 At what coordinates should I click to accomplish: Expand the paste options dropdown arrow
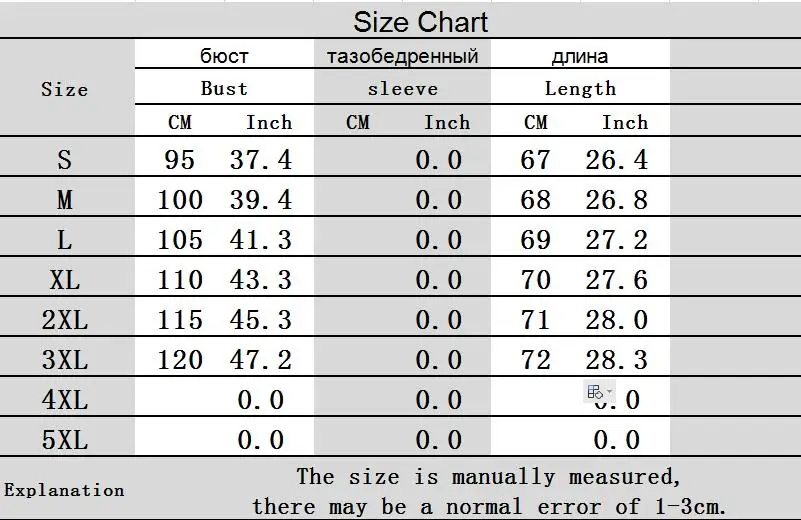pos(609,392)
